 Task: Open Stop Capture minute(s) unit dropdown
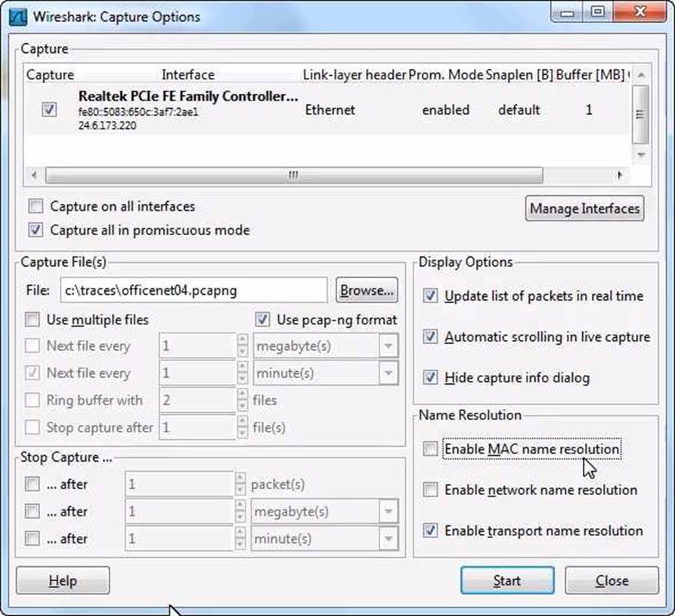(x=389, y=538)
